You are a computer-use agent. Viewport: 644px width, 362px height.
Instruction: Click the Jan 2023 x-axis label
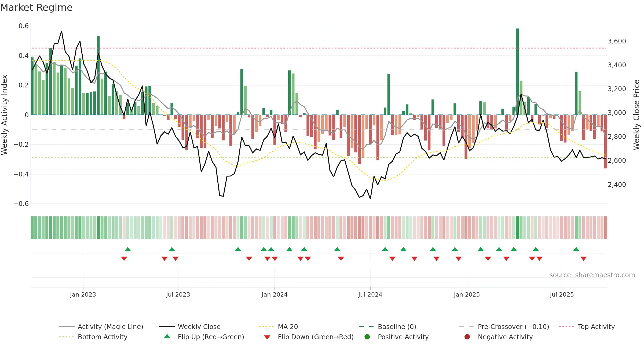[83, 294]
